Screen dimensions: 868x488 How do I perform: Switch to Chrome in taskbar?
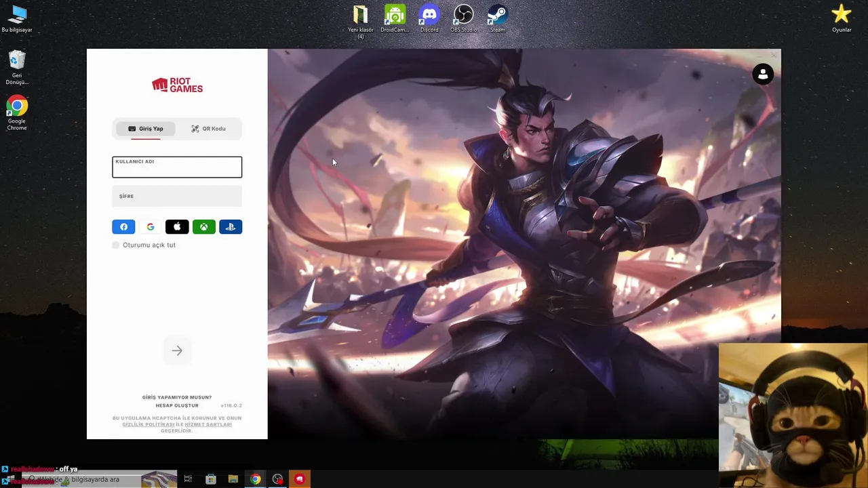[x=255, y=479]
